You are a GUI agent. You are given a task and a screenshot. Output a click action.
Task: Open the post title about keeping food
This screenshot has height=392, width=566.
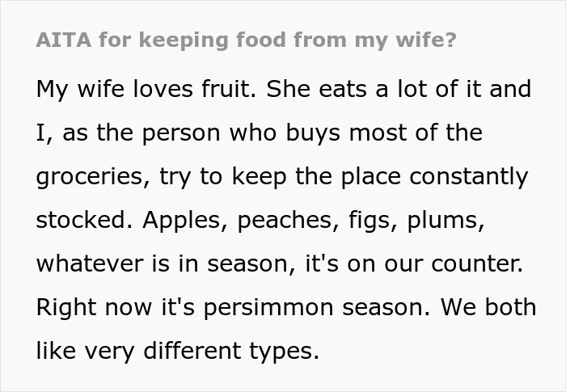click(x=246, y=40)
